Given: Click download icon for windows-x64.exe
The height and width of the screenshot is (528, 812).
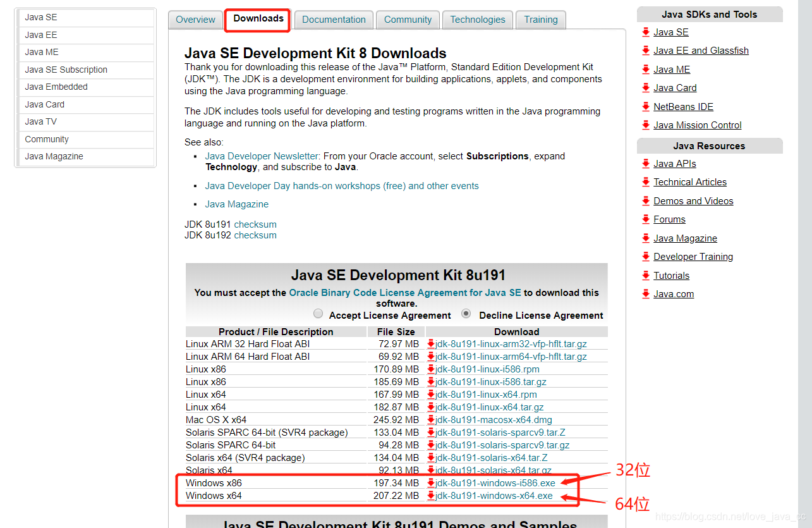Looking at the screenshot, I should [x=431, y=496].
